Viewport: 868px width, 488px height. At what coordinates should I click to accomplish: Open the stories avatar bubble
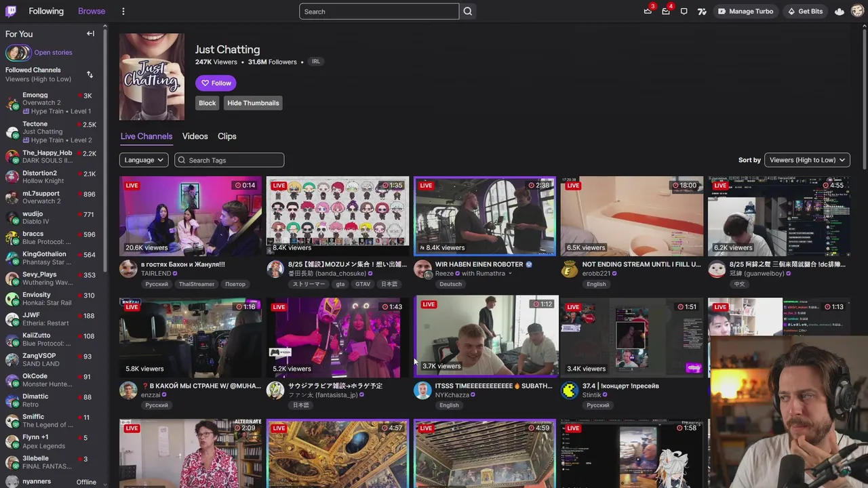(x=18, y=53)
